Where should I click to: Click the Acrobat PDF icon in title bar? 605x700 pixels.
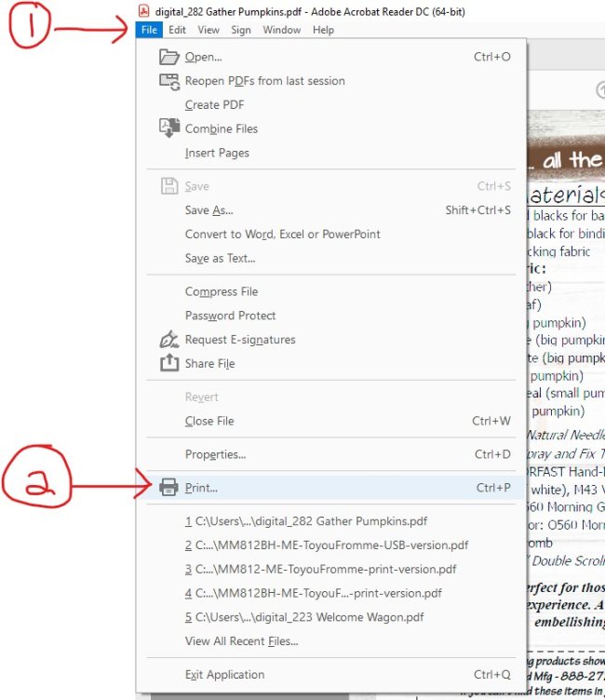(143, 11)
